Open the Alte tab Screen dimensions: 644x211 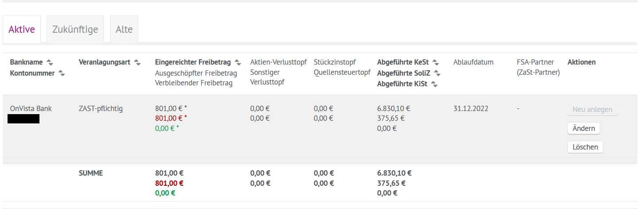coord(124,30)
